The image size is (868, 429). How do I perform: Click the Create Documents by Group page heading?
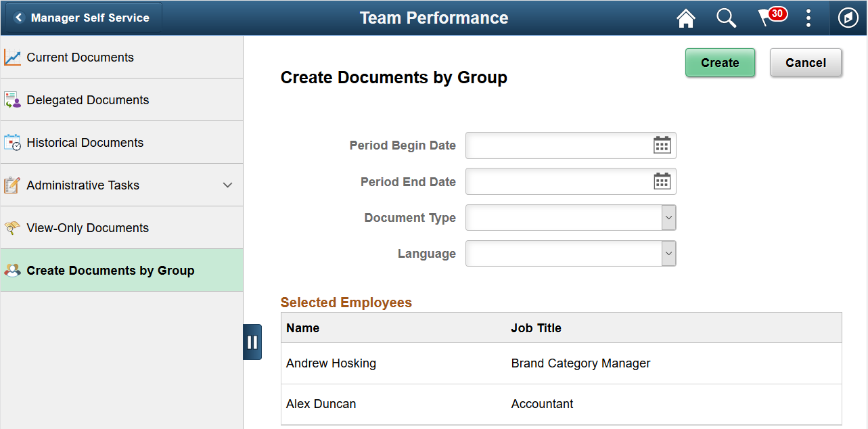point(394,78)
